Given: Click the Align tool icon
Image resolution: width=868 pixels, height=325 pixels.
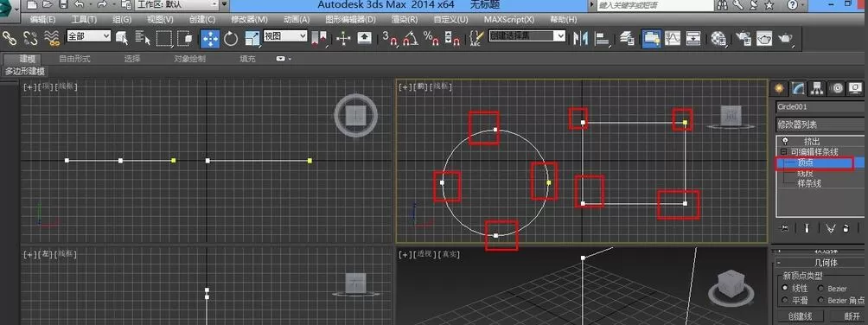Looking at the screenshot, I should 602,38.
